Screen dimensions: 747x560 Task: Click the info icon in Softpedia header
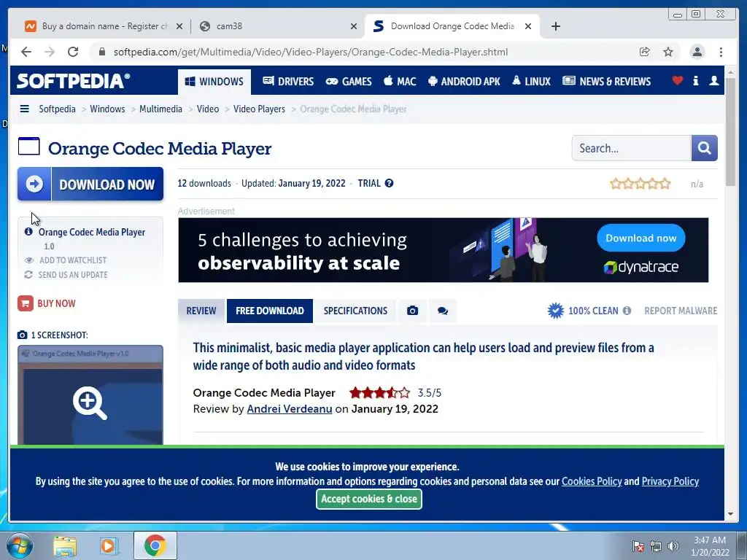pos(695,80)
